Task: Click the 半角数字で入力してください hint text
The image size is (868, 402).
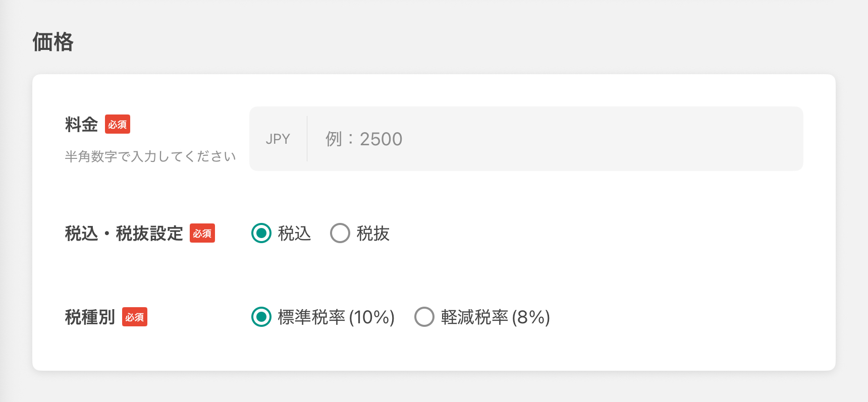Action: [x=150, y=156]
